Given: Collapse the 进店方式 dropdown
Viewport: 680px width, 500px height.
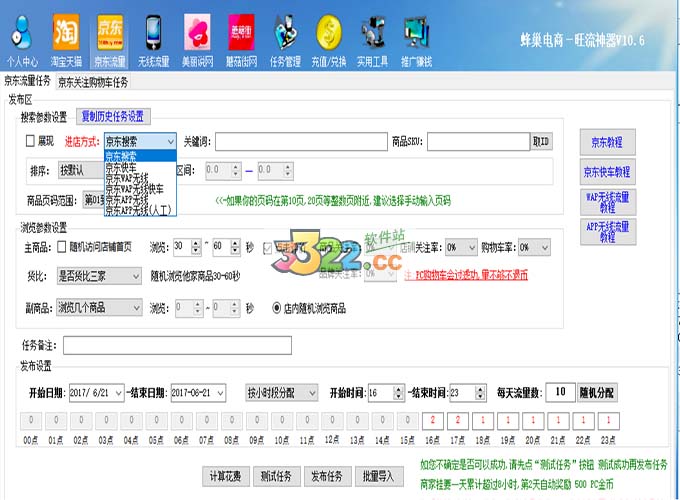Looking at the screenshot, I should point(170,141).
